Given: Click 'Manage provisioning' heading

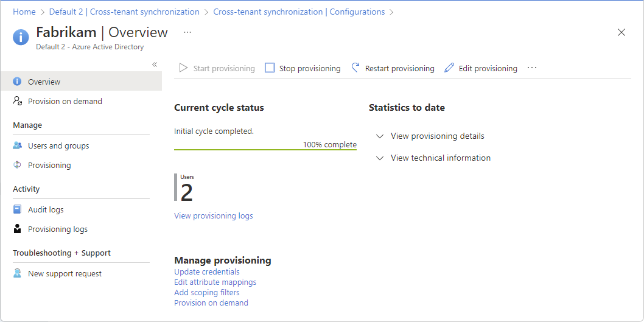Looking at the screenshot, I should pyautogui.click(x=223, y=261).
